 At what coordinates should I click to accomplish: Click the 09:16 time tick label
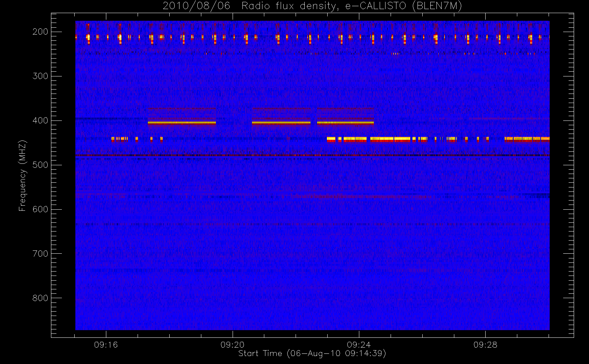click(106, 345)
